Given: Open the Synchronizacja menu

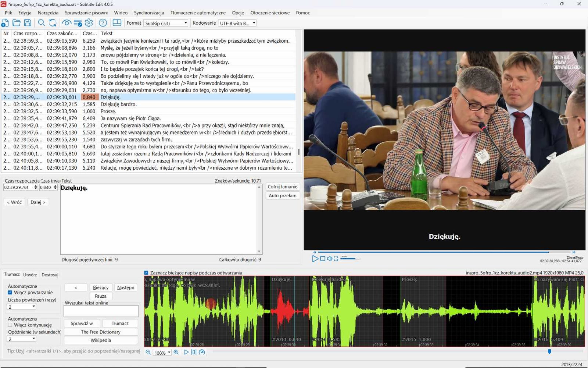Looking at the screenshot, I should pyautogui.click(x=149, y=13).
